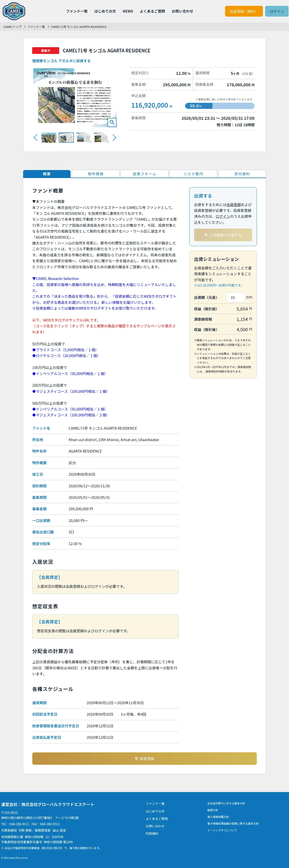This screenshot has width=289, height=868.
Task: Click the 39.6% funding progress bar
Action: [219, 106]
